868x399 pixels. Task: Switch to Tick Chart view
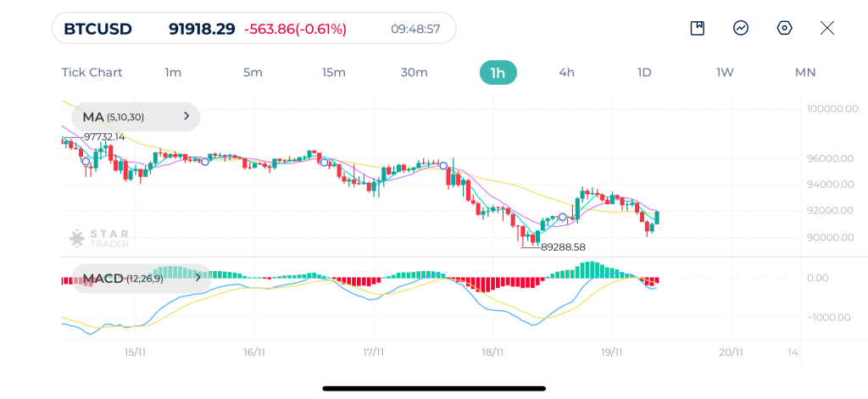[x=92, y=72]
